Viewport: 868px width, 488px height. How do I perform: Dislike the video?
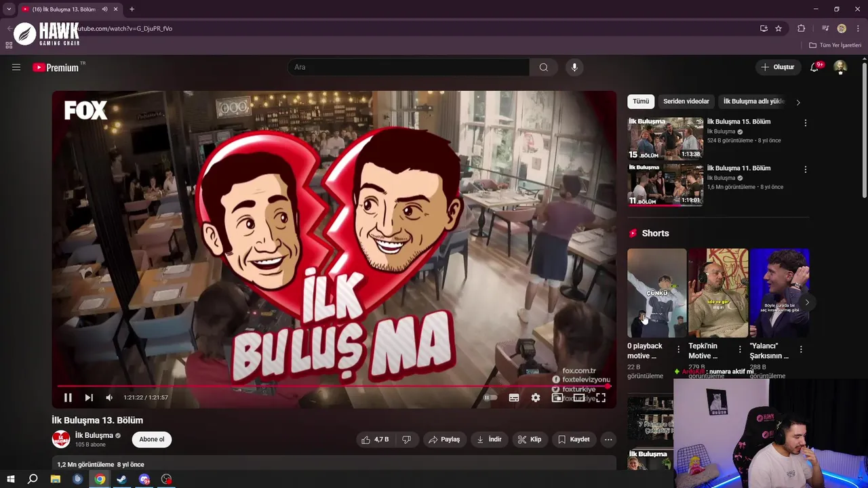coord(406,439)
